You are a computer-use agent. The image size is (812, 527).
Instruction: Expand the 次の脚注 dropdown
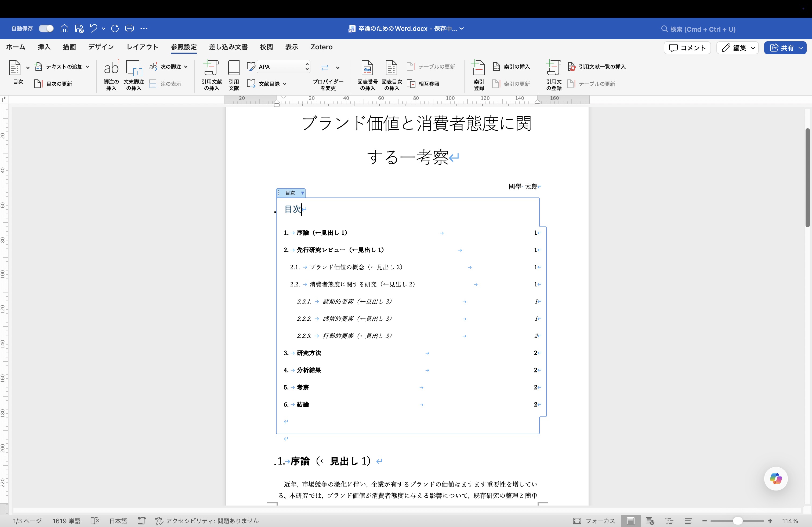click(x=186, y=67)
